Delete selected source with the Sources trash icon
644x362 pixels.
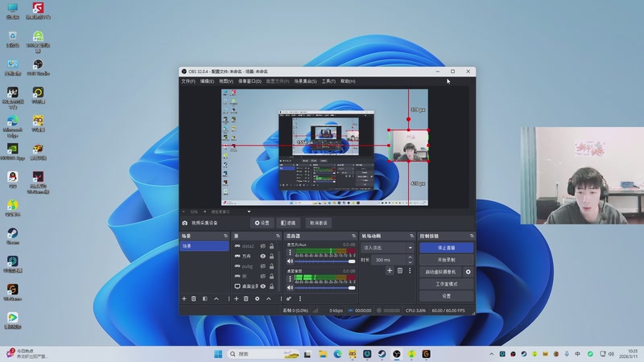point(246,298)
